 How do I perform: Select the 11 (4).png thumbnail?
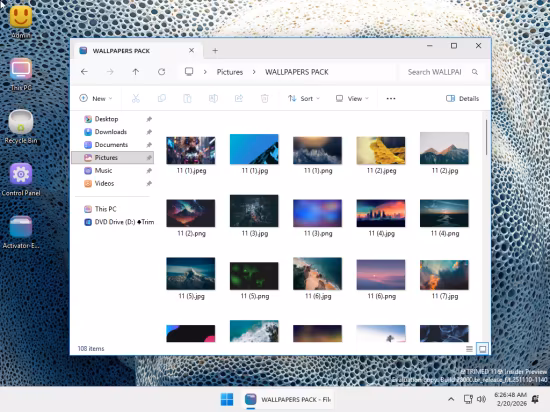coord(444,213)
